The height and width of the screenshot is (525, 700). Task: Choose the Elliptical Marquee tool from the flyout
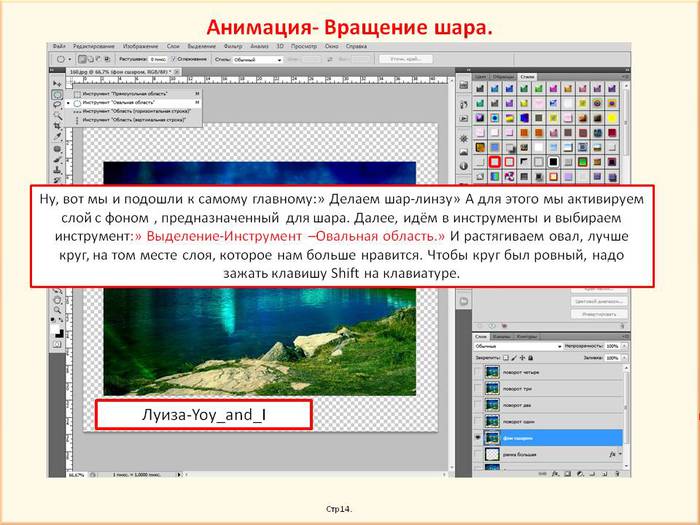pos(134,102)
